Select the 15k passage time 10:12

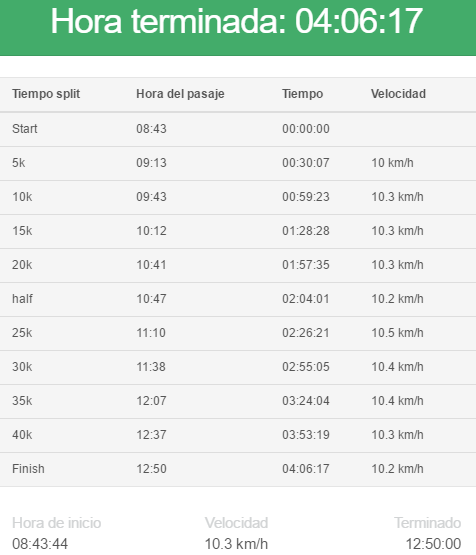(151, 231)
